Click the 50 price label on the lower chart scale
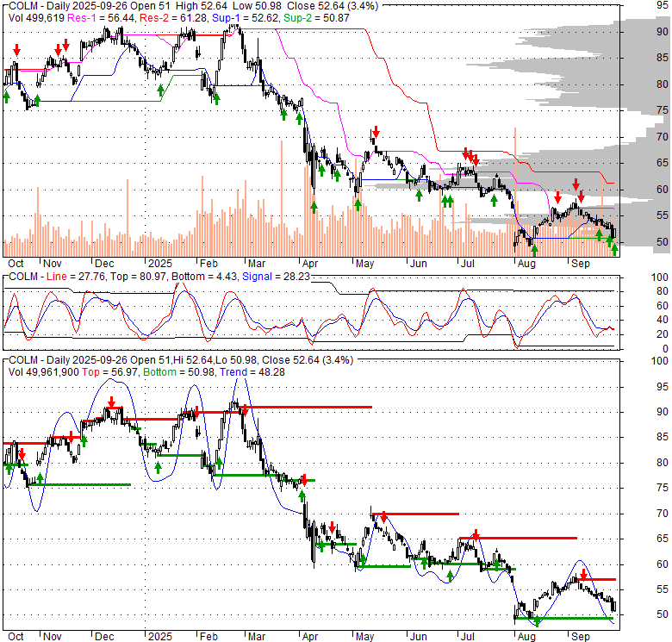Viewport: 672px width, 642px height. coord(663,614)
